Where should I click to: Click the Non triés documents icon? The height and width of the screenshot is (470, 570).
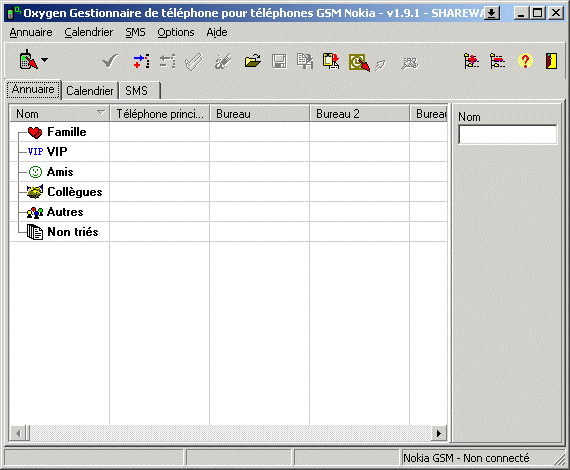35,232
